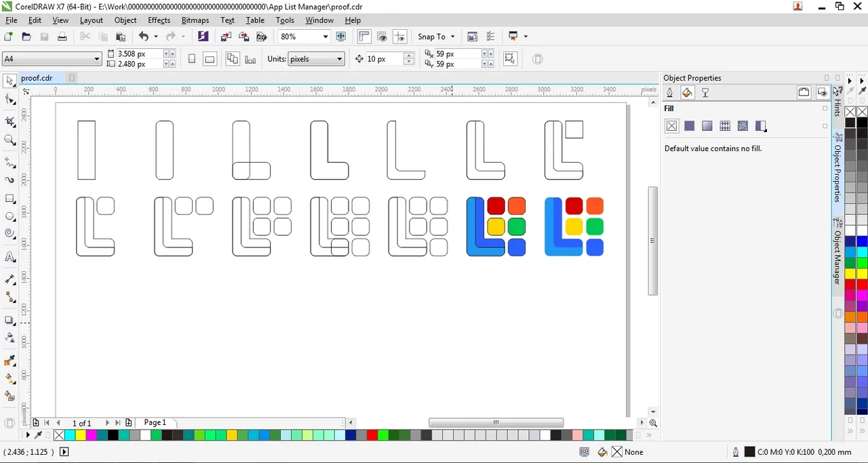Open Search Content purple icon

point(203,37)
